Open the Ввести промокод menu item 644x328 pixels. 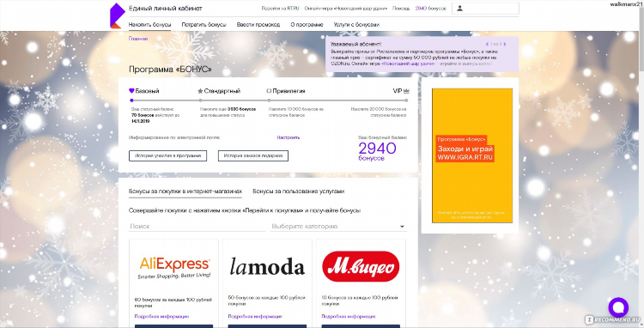(258, 25)
